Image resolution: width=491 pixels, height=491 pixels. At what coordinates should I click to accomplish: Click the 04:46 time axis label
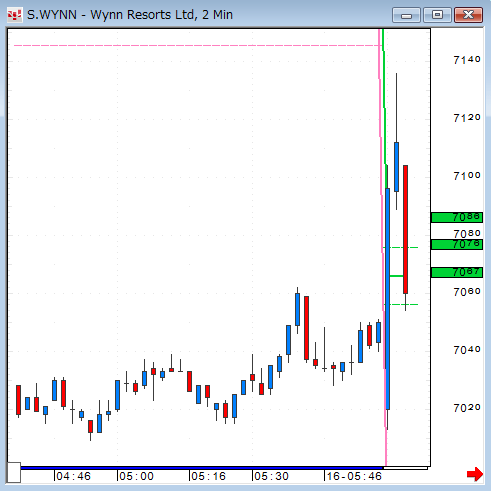coord(73,476)
